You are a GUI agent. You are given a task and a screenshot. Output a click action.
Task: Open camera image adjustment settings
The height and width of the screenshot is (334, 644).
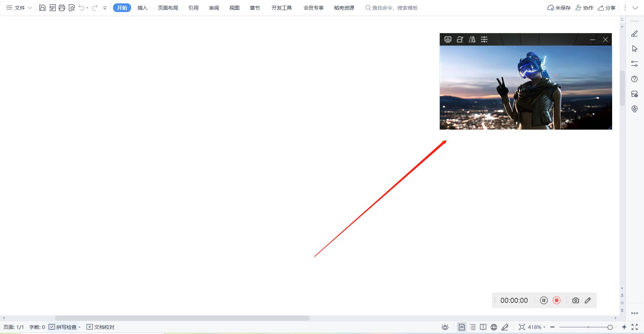(x=484, y=39)
